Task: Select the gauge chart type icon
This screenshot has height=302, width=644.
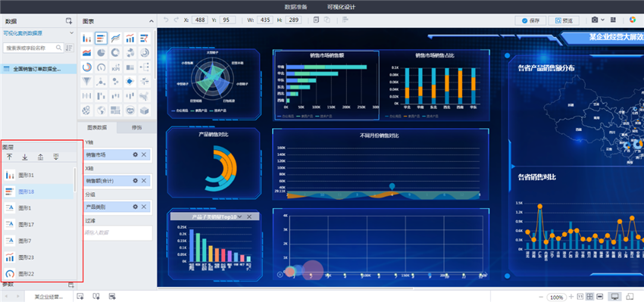Action: click(x=101, y=67)
